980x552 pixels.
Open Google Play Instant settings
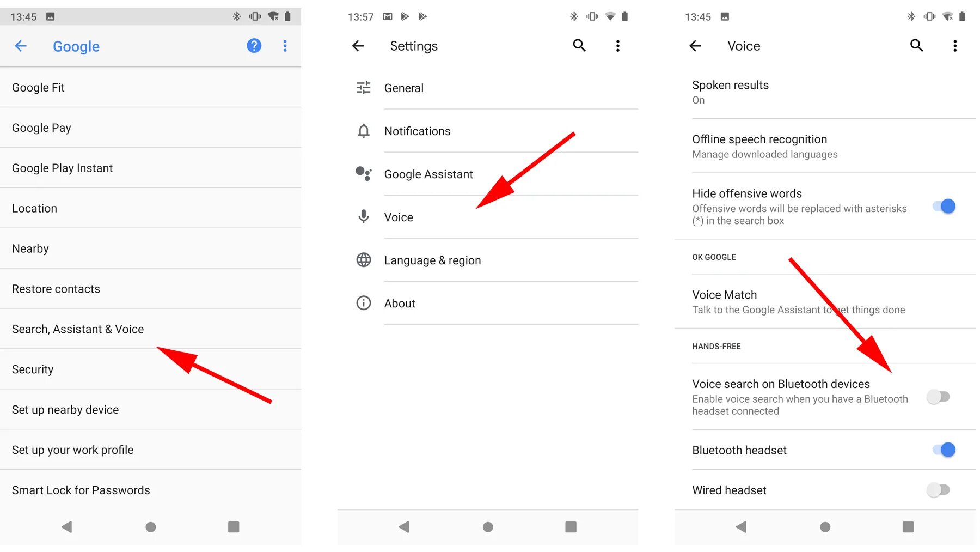coord(150,168)
